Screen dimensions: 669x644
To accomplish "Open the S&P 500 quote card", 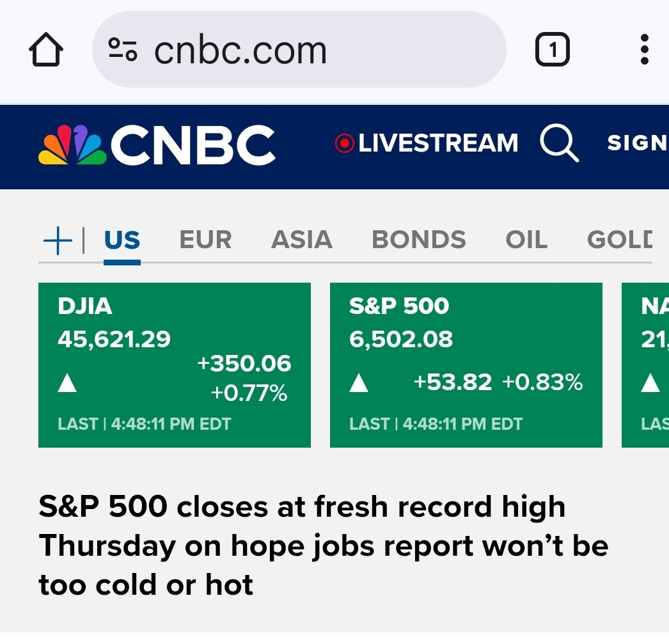I will coord(466,365).
